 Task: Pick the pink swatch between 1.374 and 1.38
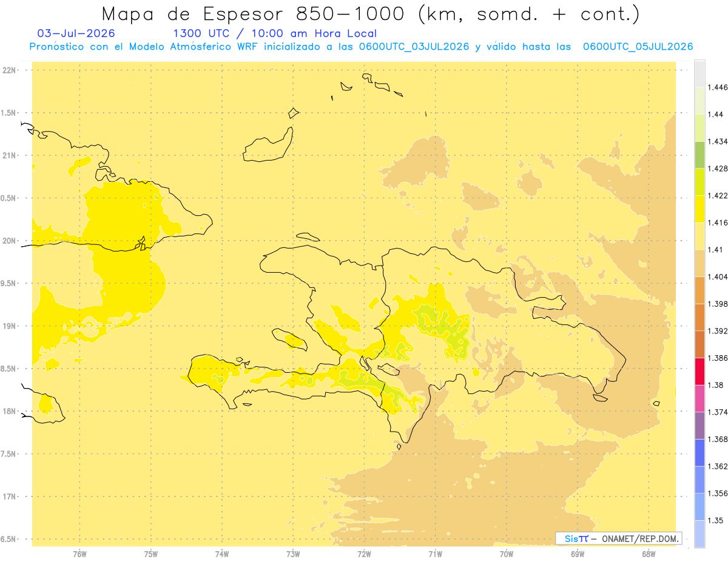699,398
